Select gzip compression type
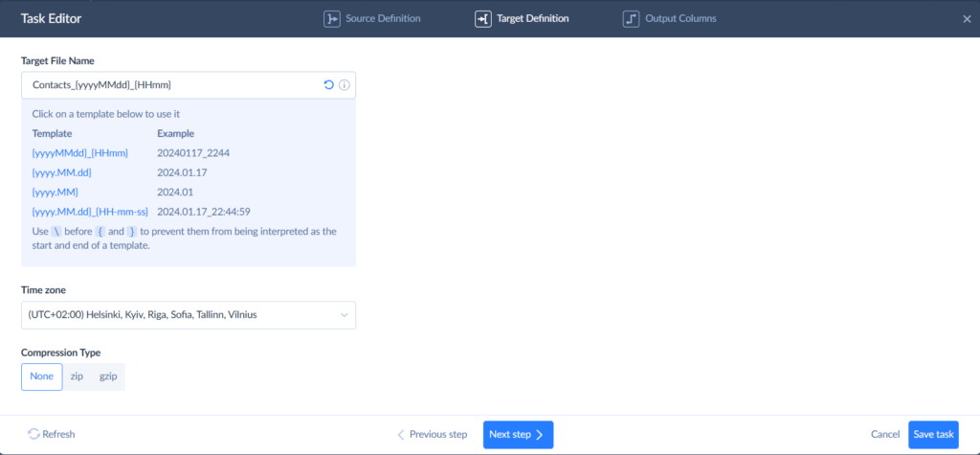This screenshot has height=455, width=980. point(108,376)
